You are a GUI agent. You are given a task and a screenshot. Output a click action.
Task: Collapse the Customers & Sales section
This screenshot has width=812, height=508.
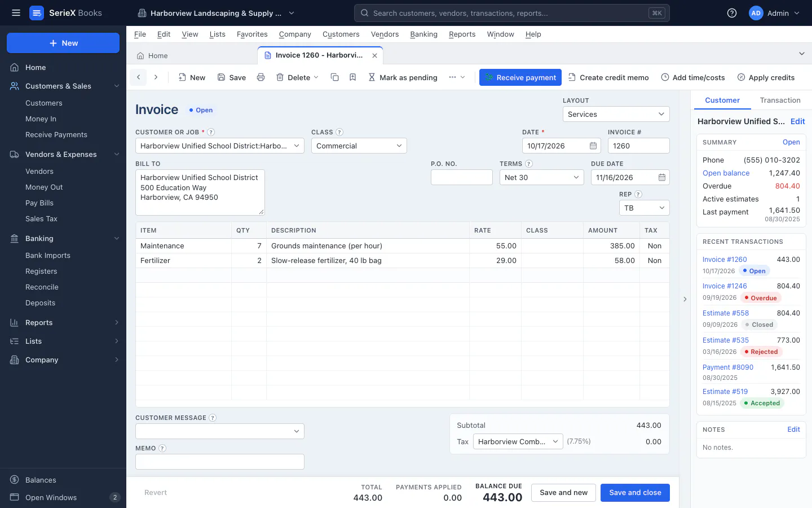coord(117,86)
